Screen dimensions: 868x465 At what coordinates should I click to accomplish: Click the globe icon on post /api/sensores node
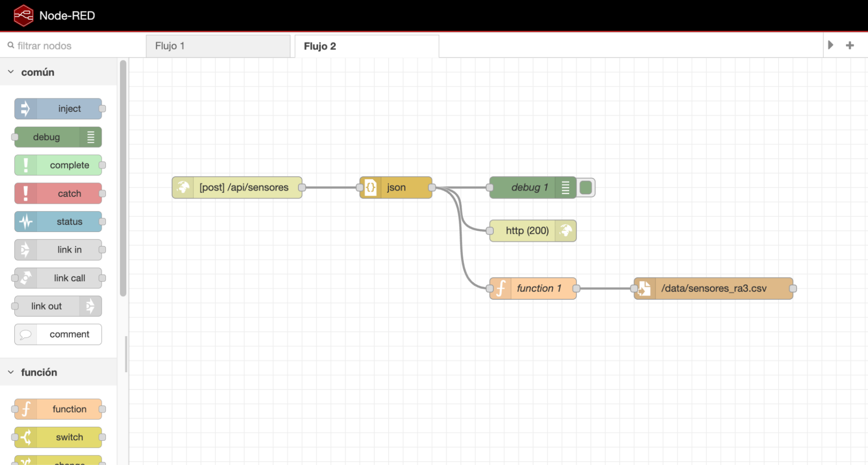click(183, 187)
